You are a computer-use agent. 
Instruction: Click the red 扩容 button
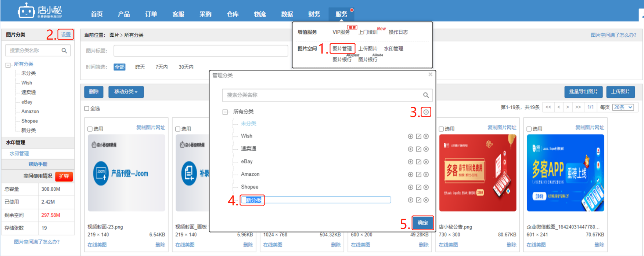tap(64, 176)
